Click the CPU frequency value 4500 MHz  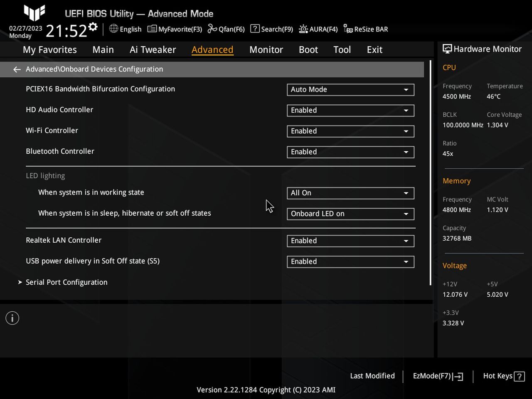[457, 96]
